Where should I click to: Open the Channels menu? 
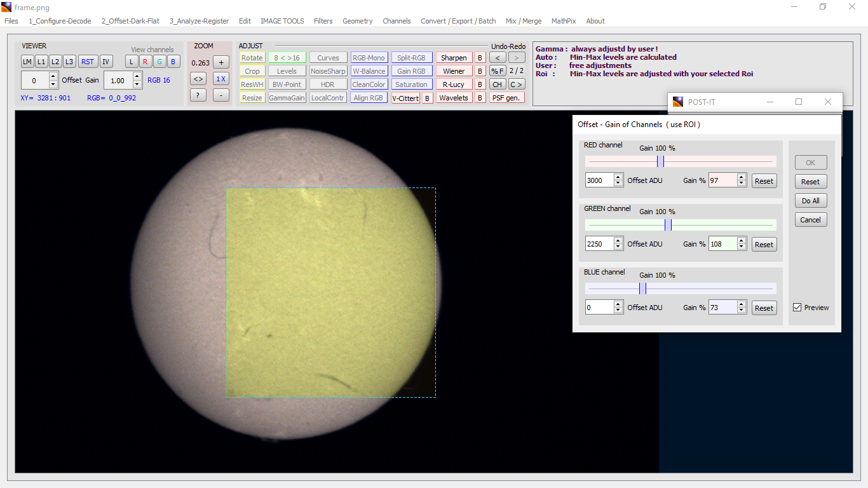(397, 21)
